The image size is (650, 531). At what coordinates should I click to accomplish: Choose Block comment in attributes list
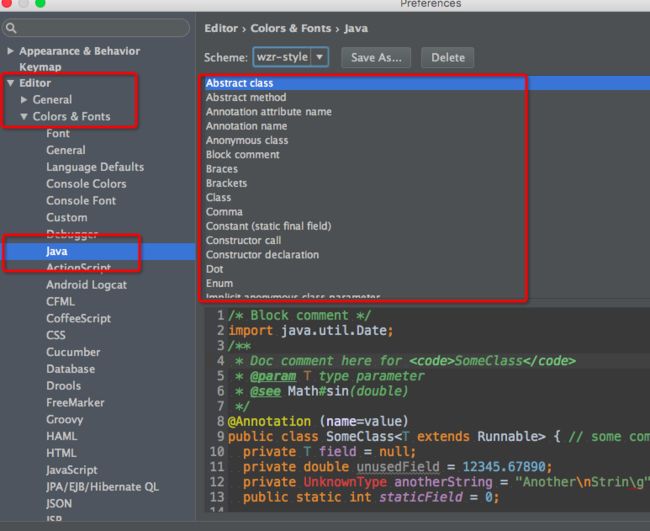coord(243,155)
